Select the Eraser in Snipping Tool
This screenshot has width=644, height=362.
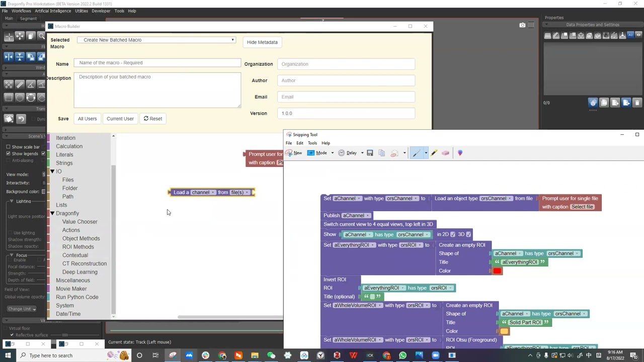(x=445, y=153)
